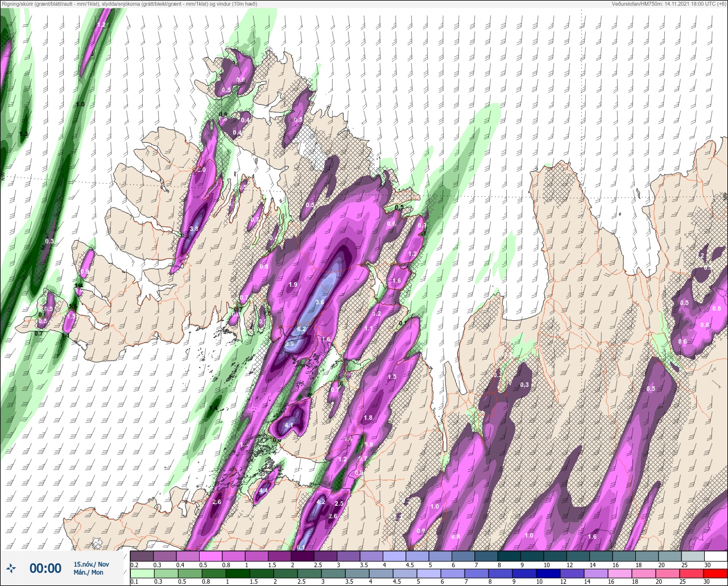Click the 00:00 forecast time display
The height and width of the screenshot is (586, 728).
(45, 568)
